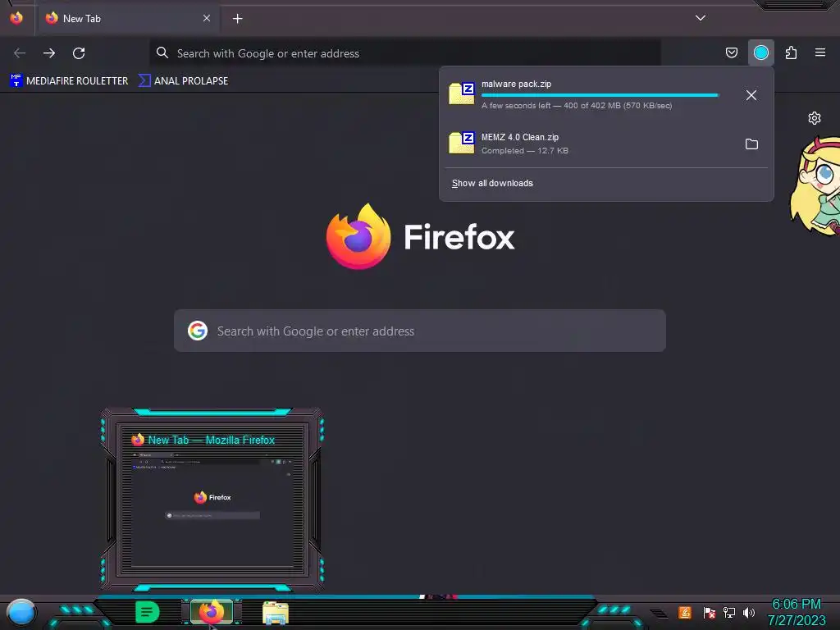The width and height of the screenshot is (840, 630).
Task: Cancel the malware pack.zip download
Action: 751,95
